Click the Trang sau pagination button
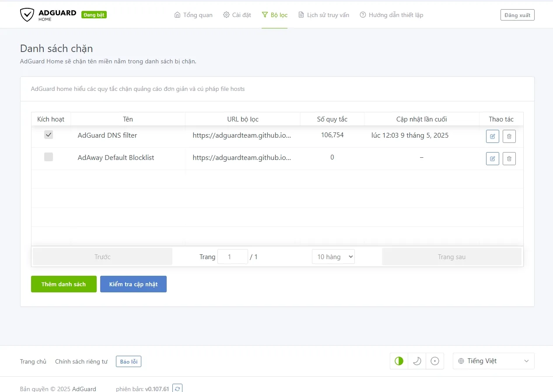Screen dimensions: 553x392 point(451,257)
